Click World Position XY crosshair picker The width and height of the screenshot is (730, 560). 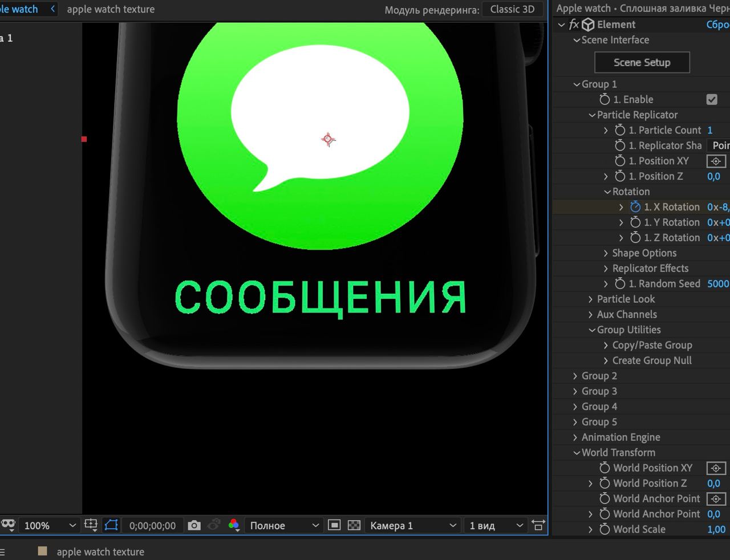716,468
